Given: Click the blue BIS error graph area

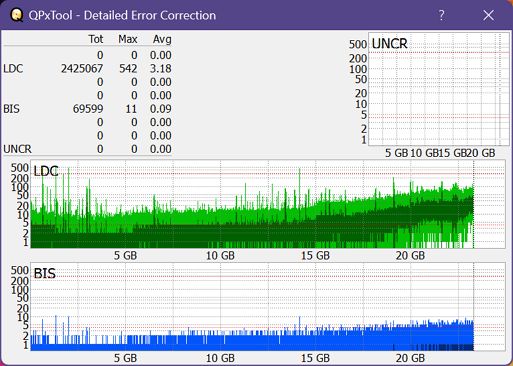Looking at the screenshot, I should click(268, 307).
